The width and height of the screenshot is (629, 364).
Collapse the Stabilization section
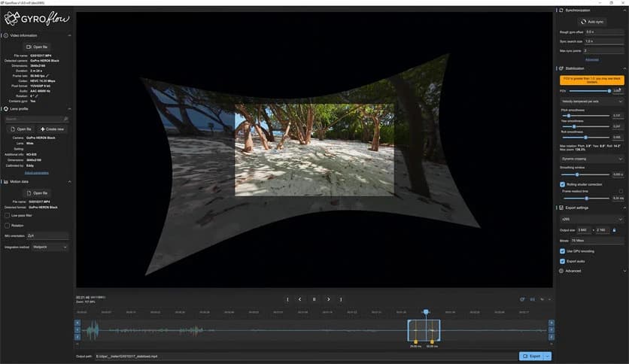point(624,68)
